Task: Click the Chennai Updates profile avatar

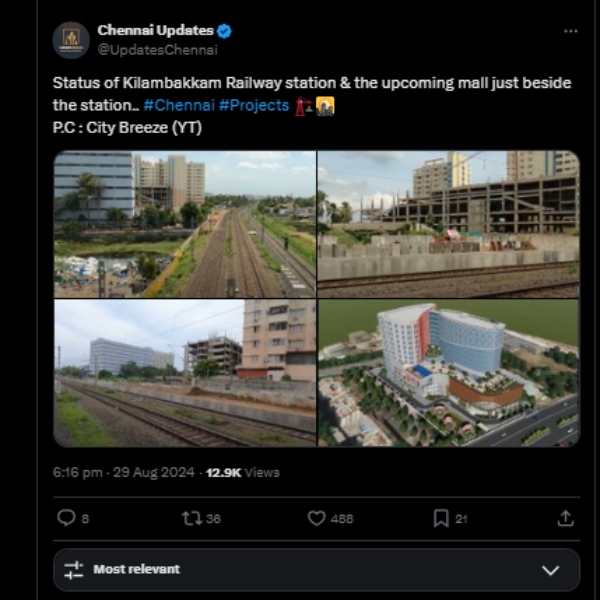Action: (x=71, y=40)
